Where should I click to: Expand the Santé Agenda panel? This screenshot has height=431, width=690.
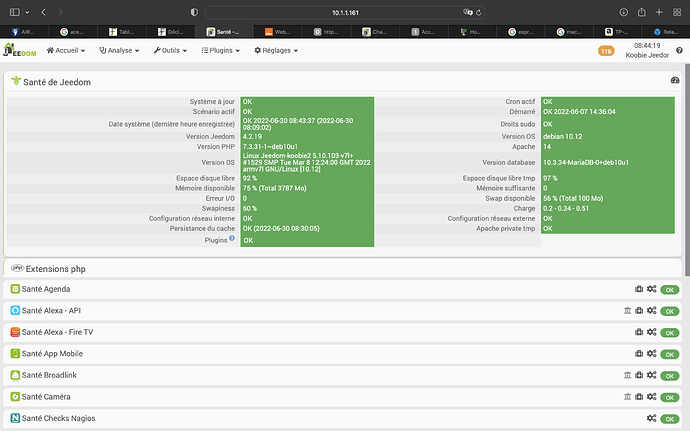[x=342, y=289]
